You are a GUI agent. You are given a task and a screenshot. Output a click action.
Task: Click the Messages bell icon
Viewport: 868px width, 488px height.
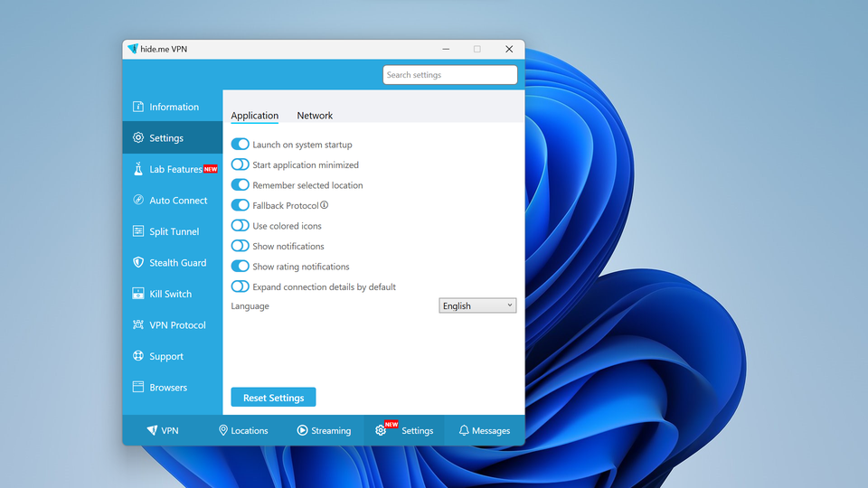coord(464,430)
